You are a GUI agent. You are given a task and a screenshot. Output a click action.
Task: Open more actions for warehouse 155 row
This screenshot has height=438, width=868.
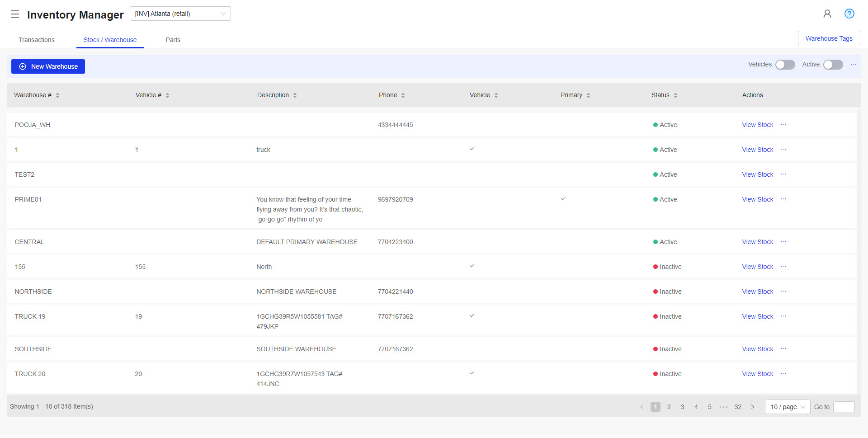coord(783,266)
